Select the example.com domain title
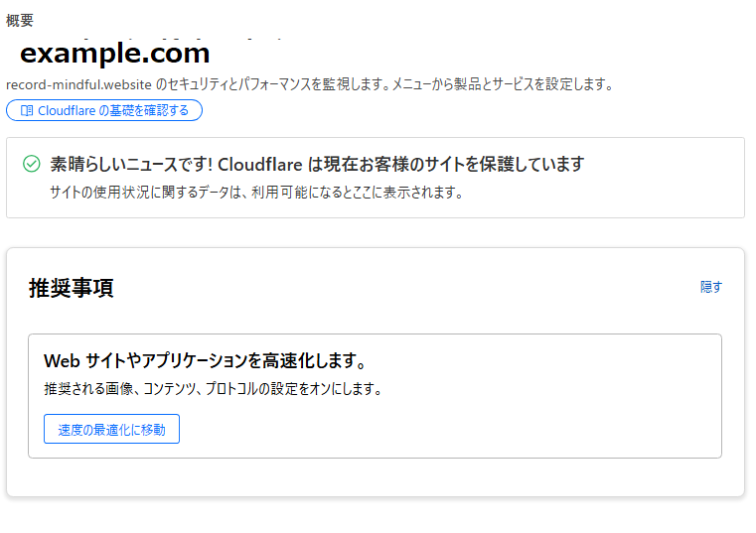 (x=115, y=53)
